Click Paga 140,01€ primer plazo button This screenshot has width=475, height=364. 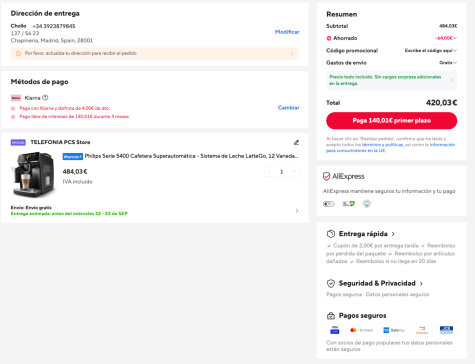[x=391, y=121]
